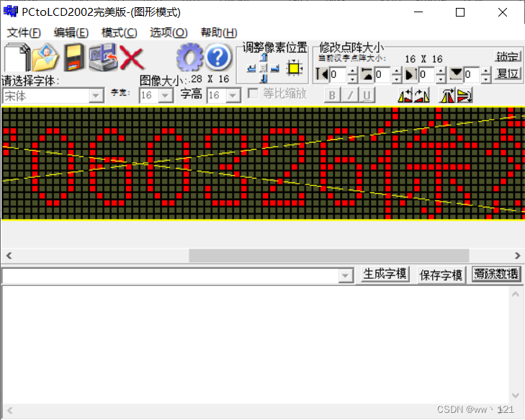The height and width of the screenshot is (420, 525).
Task: Open the 帮助(H) menu
Action: point(219,33)
